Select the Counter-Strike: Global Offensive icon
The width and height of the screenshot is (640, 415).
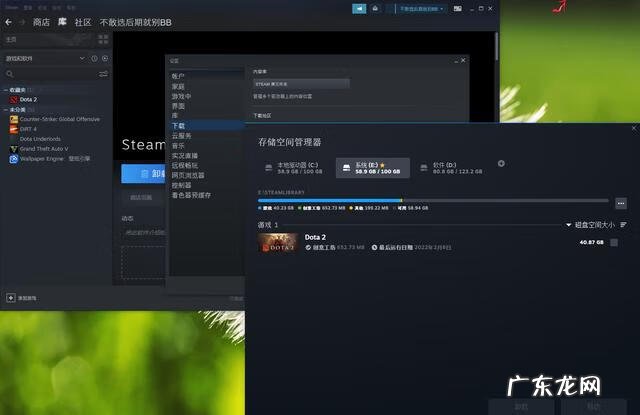(14, 119)
